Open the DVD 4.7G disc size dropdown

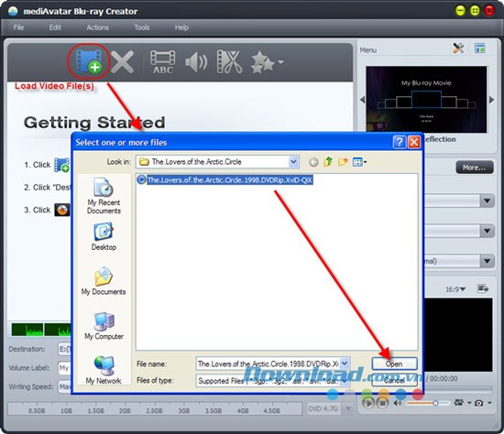pos(348,409)
